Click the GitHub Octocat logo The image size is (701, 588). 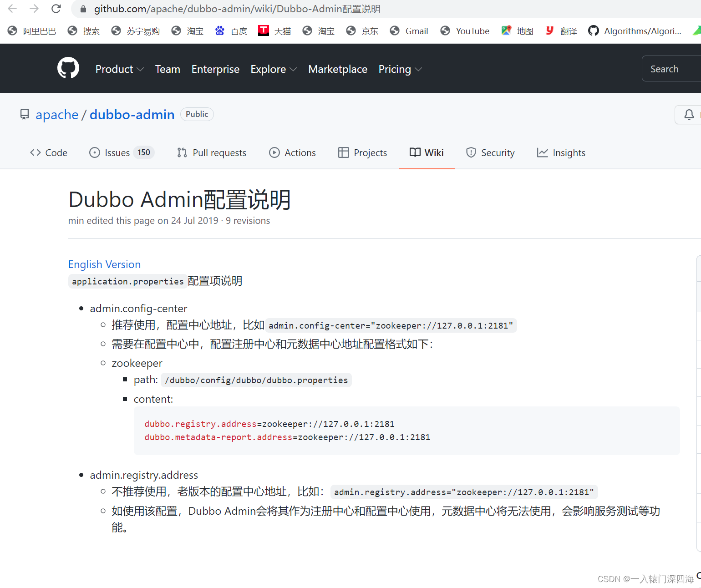pos(68,68)
